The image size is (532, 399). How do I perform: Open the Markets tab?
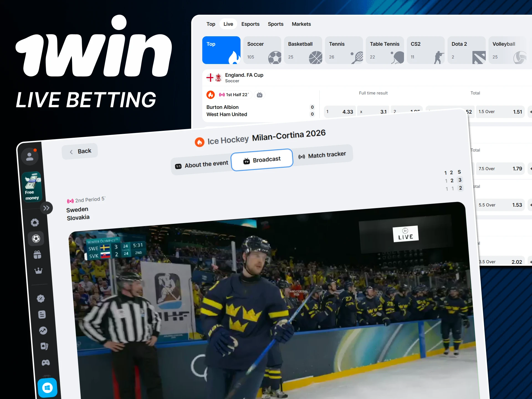point(301,24)
